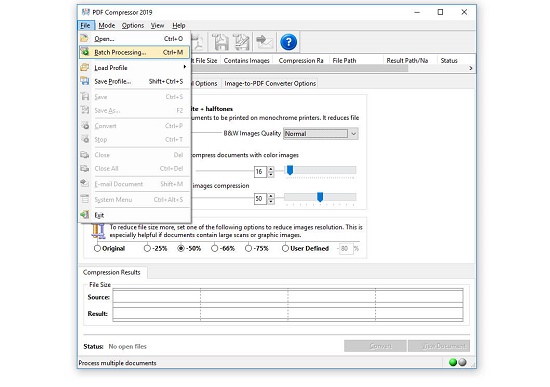
Task: Click the File Path column header
Action: click(356, 60)
